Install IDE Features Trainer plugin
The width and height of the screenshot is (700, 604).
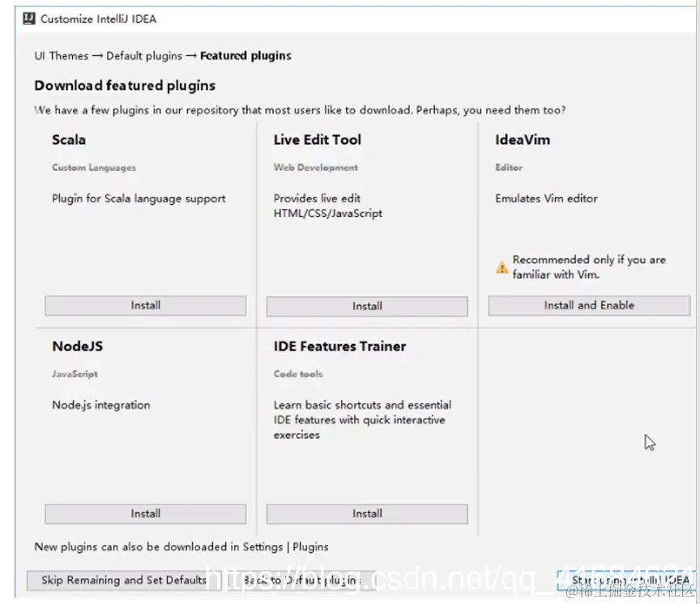[367, 514]
